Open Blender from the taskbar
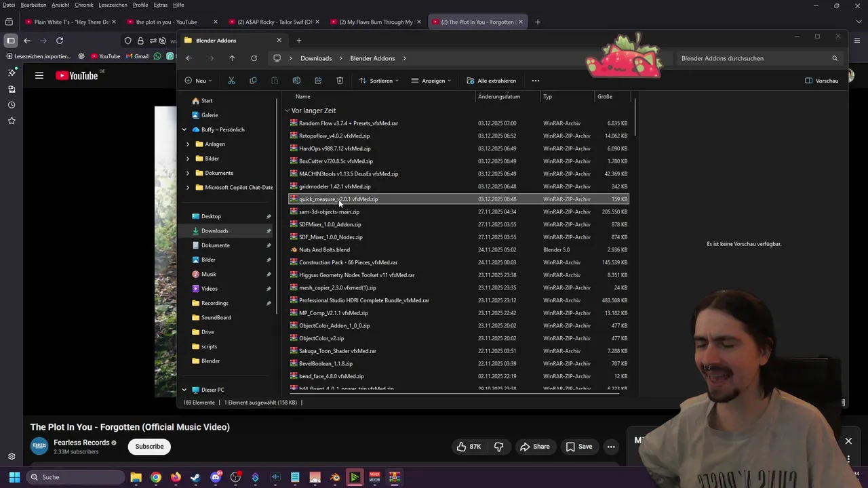 [335, 477]
